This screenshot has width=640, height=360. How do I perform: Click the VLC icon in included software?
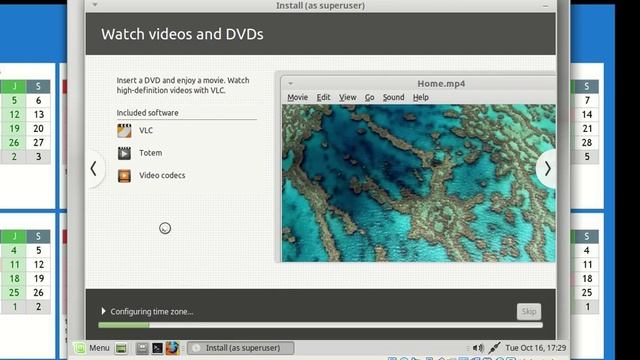coord(124,131)
